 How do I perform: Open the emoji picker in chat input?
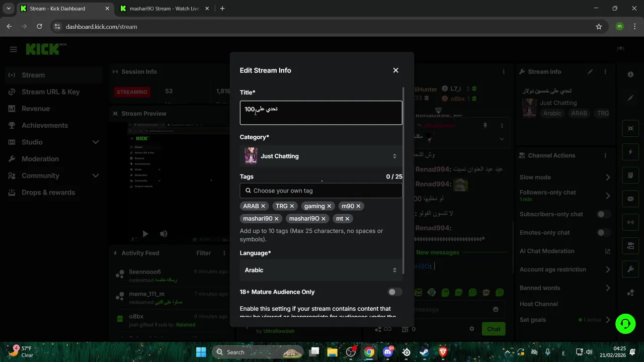496,309
